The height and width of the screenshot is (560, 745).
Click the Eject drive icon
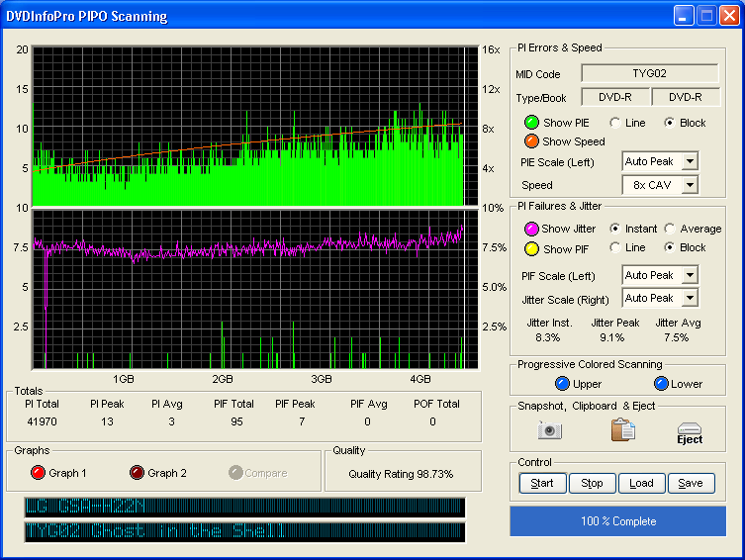(690, 432)
